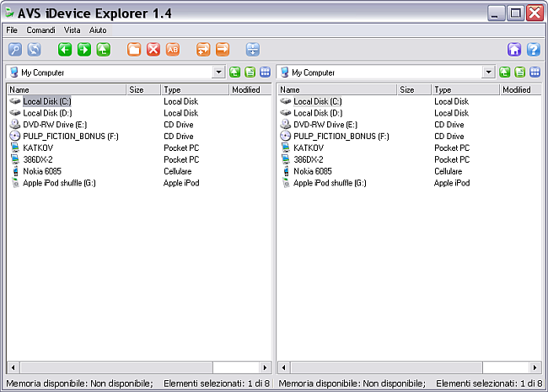Image resolution: width=548 pixels, height=392 pixels.
Task: Create a new folder with the orange folder icon
Action: (x=134, y=49)
